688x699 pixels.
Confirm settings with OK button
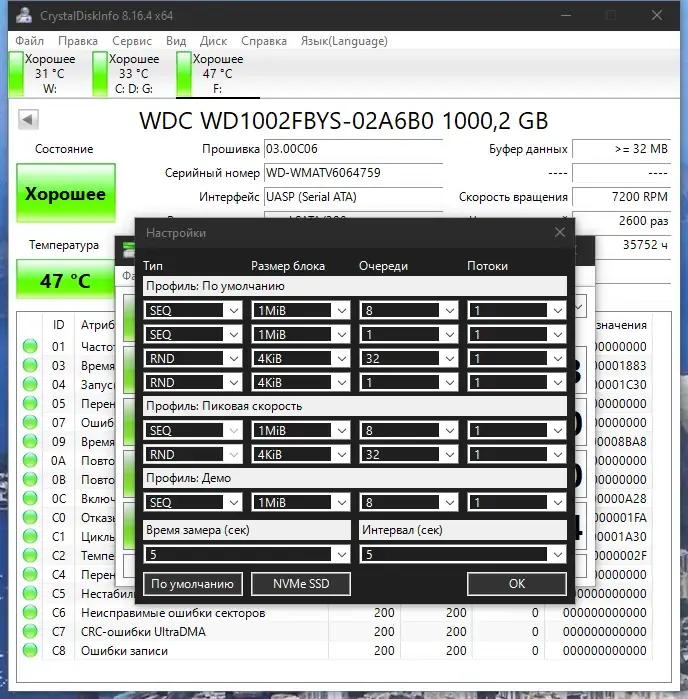pos(517,584)
